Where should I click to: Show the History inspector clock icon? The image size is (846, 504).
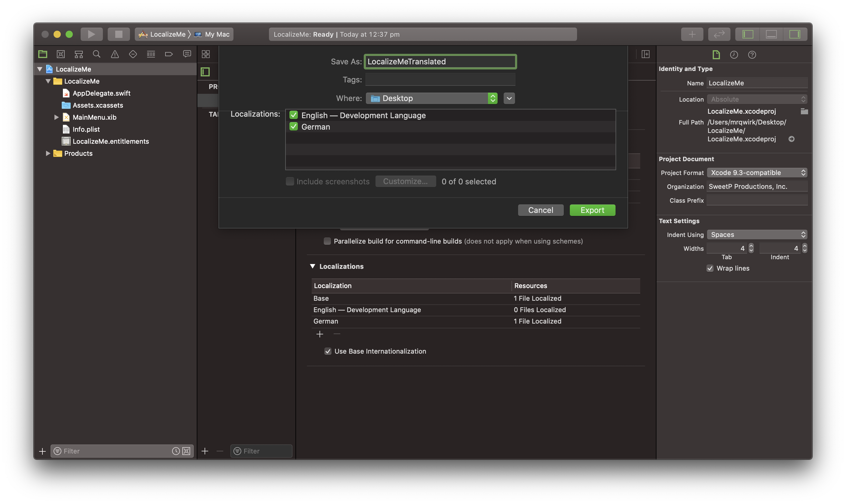tap(734, 54)
